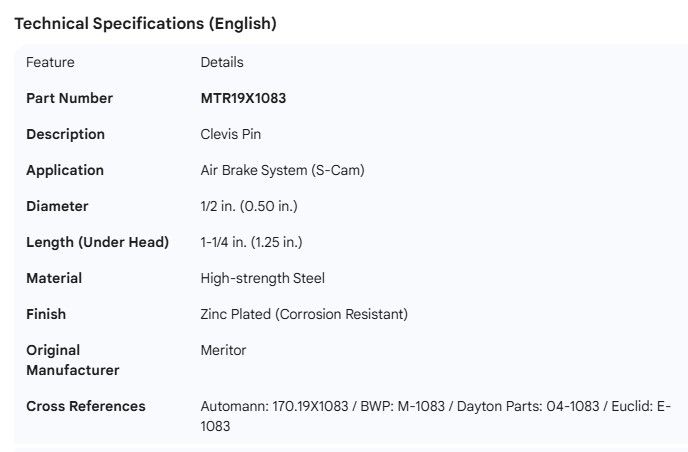Select the Diameter row label
The height and width of the screenshot is (452, 688).
pos(57,206)
